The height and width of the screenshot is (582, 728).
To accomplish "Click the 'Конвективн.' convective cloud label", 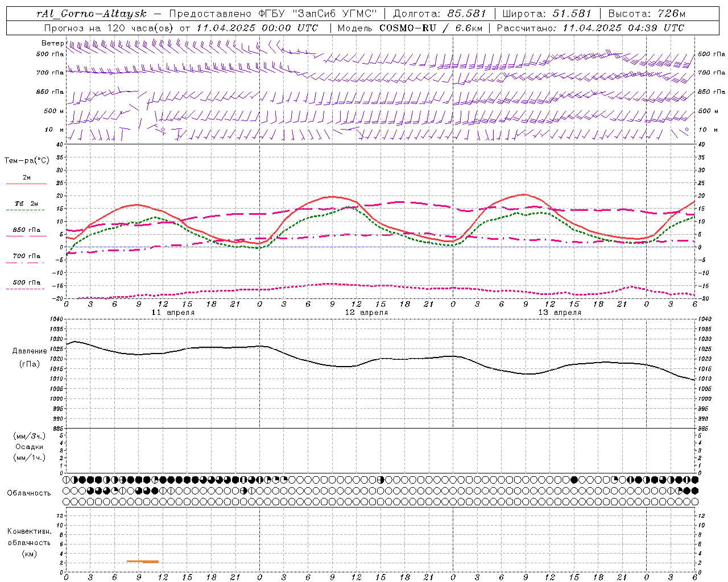I will [30, 531].
